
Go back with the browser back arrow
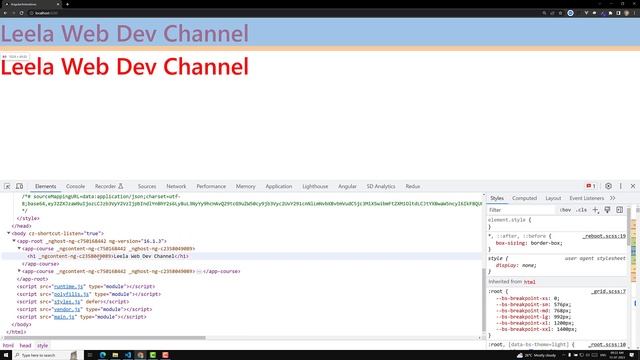click(5, 13)
